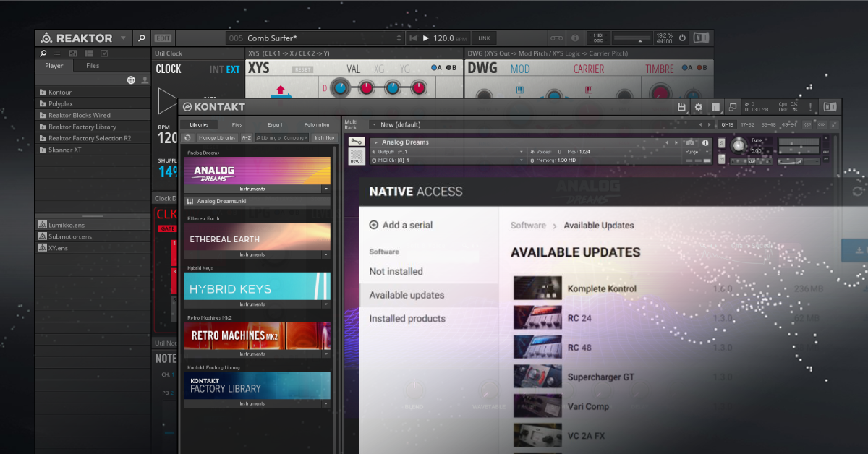The width and height of the screenshot is (868, 454).
Task: Select Not installed in Native Access
Action: [396, 272]
